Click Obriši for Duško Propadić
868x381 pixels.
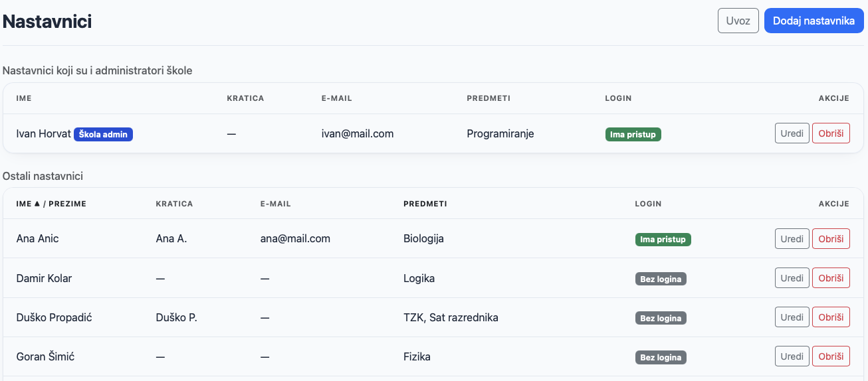[x=831, y=317]
